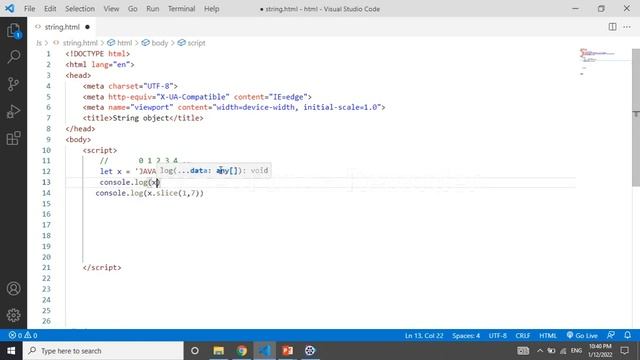Click line number 14 in gutter
This screenshot has width=640, height=360.
[46, 193]
